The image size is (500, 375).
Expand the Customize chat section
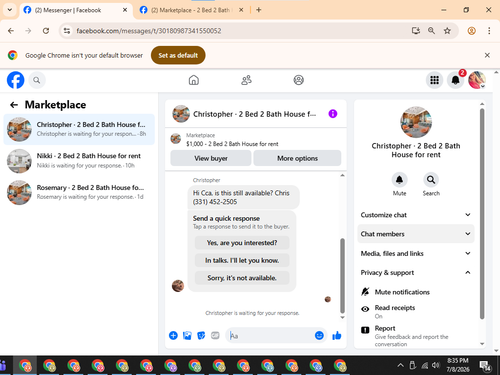click(416, 215)
